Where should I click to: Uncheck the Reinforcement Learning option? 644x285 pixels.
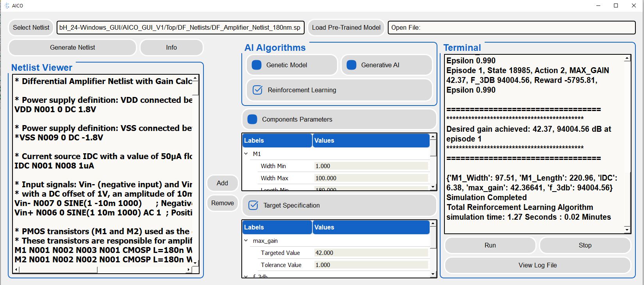(x=258, y=90)
